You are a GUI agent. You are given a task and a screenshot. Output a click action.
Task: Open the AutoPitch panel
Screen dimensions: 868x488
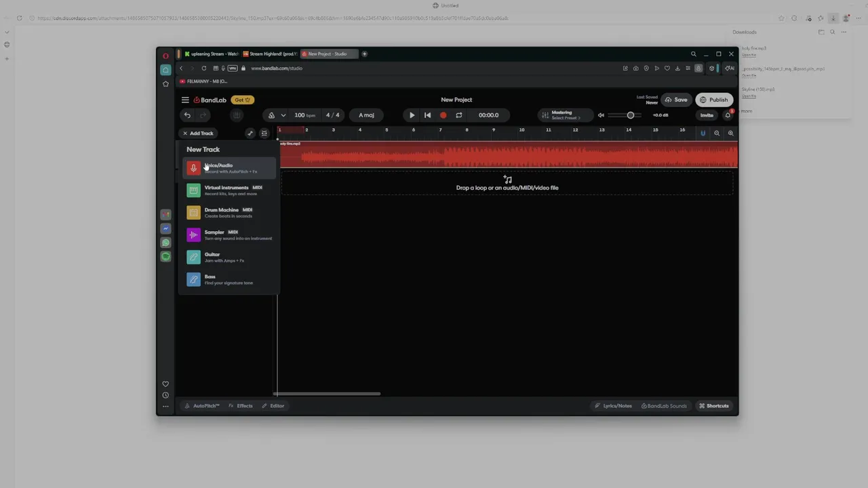[x=202, y=406]
